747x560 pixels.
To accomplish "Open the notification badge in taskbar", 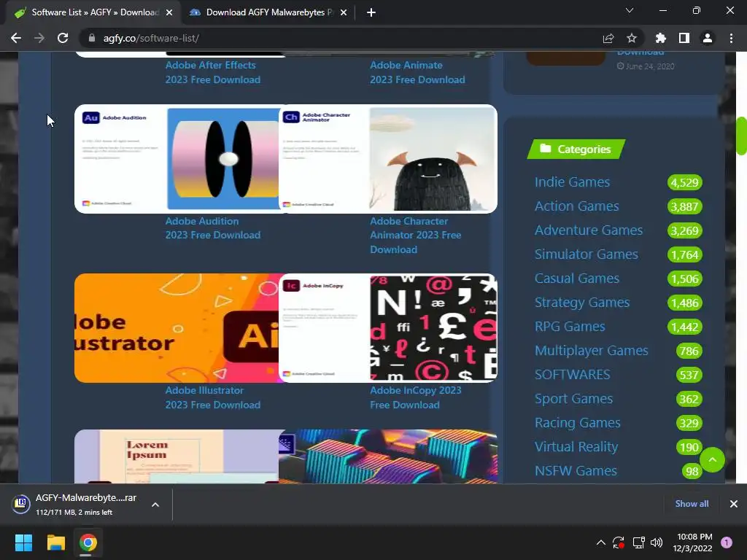I will point(727,542).
